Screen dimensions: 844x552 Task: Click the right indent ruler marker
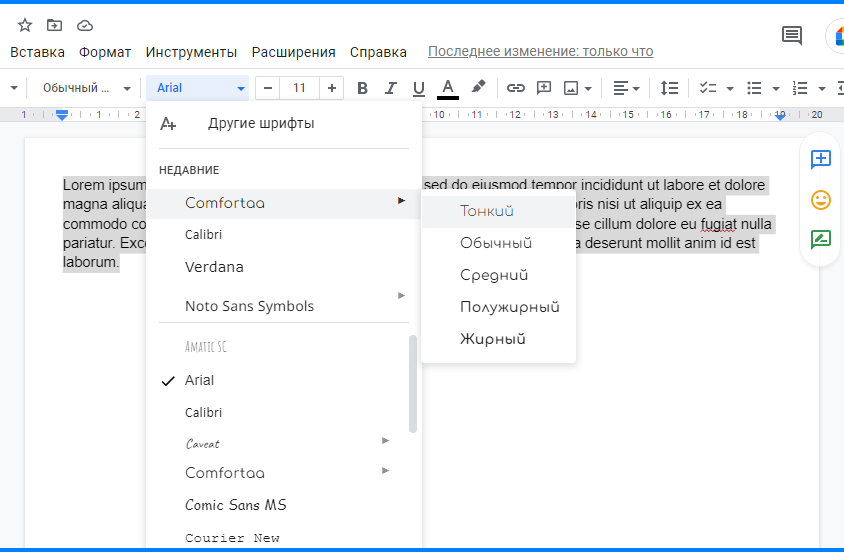pyautogui.click(x=780, y=115)
